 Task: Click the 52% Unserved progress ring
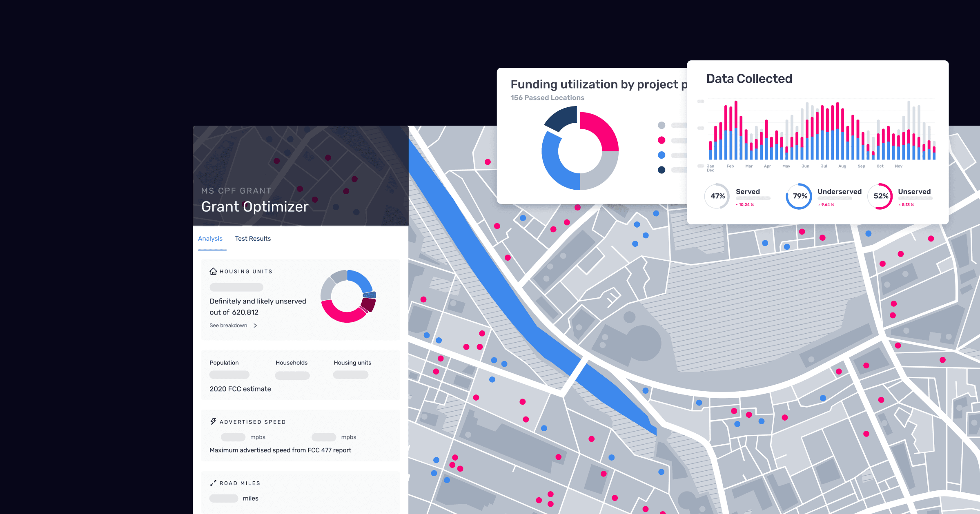coord(880,196)
